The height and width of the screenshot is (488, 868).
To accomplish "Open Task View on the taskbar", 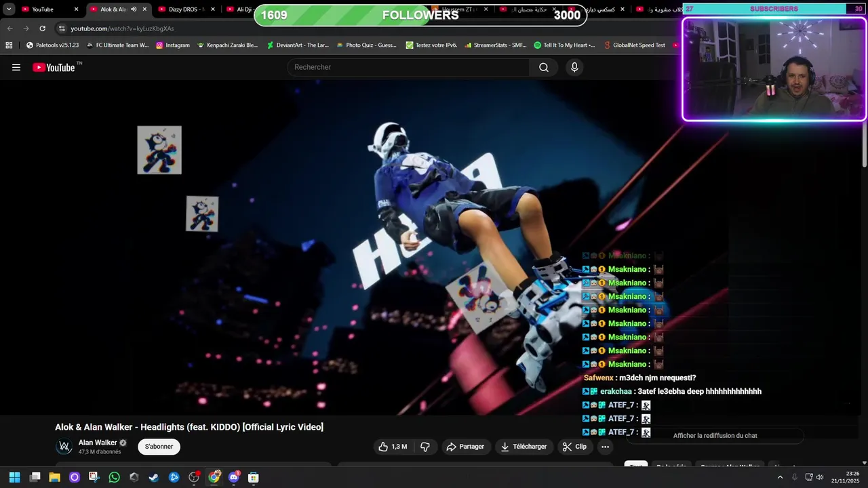I will pyautogui.click(x=35, y=477).
